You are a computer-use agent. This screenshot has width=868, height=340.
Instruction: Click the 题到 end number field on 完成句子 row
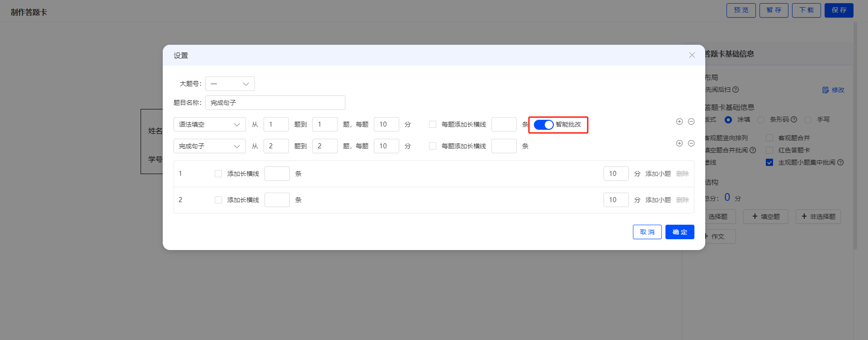click(325, 146)
